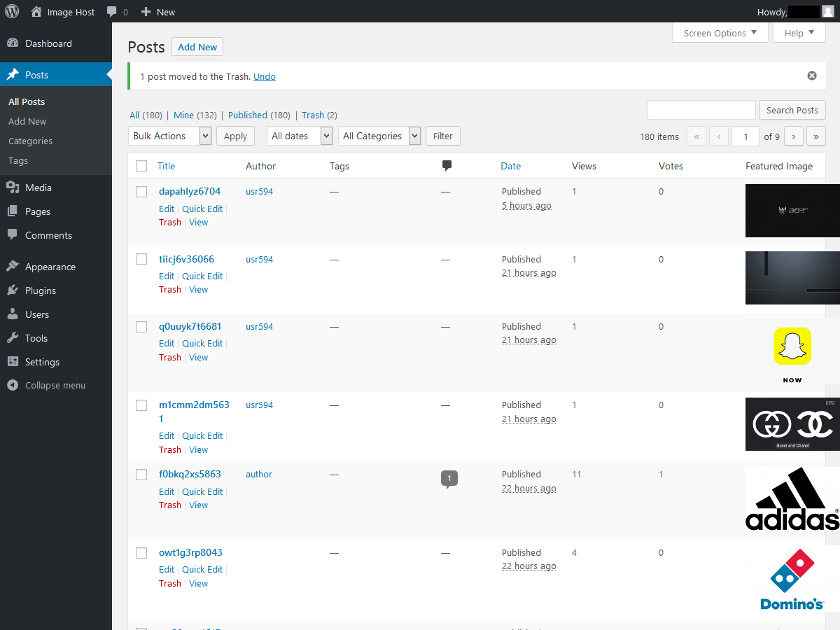Expand the Screen Options tab
The height and width of the screenshot is (630, 840).
click(x=720, y=33)
